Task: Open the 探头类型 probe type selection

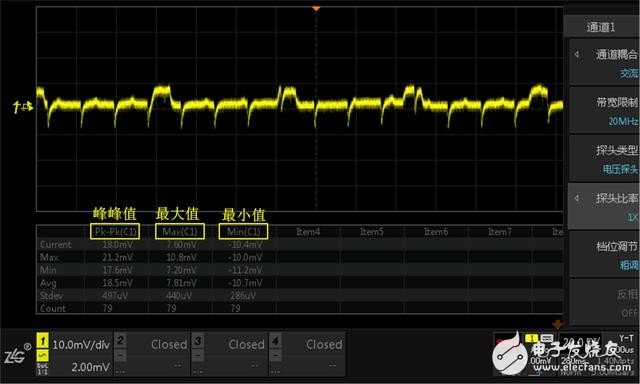Action: (x=604, y=158)
